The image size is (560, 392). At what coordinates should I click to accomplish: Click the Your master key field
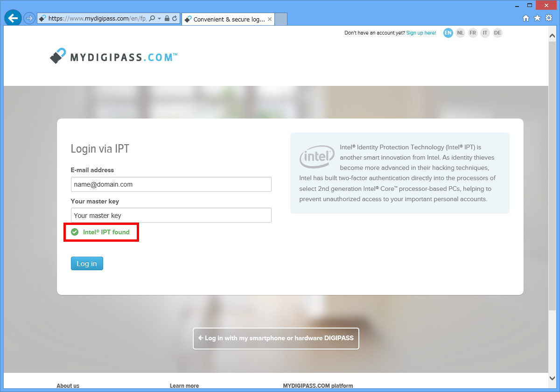tap(171, 215)
